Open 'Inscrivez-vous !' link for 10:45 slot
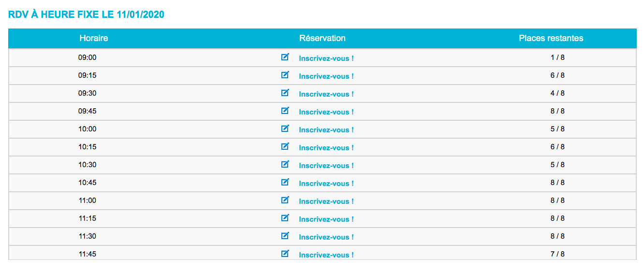 (326, 184)
